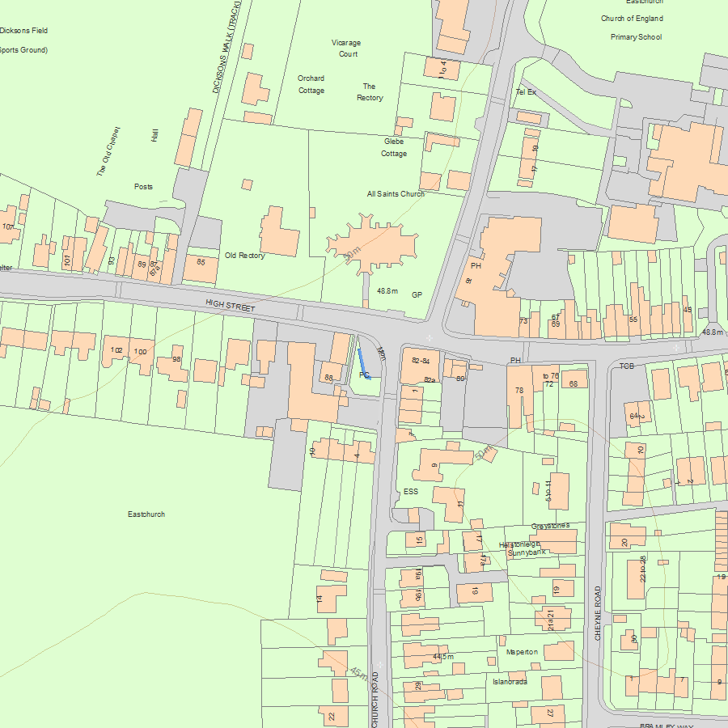Click the PH label above number 78
This screenshot has height=728, width=728.
click(x=515, y=360)
